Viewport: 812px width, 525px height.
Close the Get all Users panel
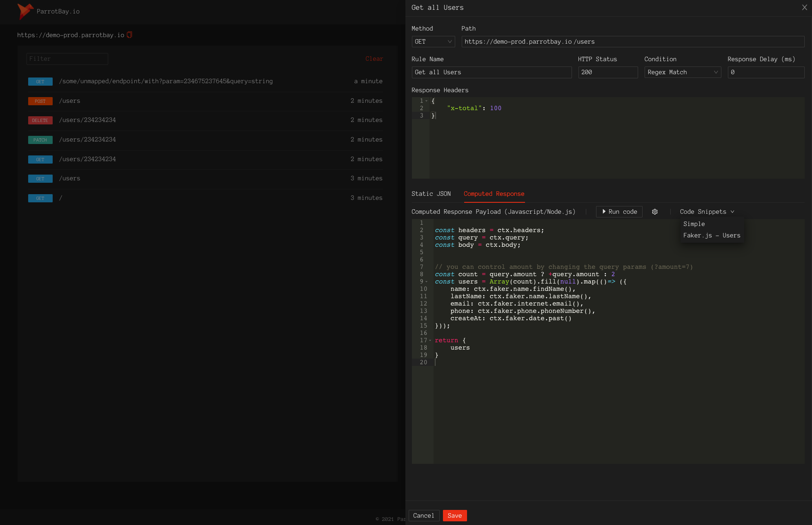tap(804, 7)
